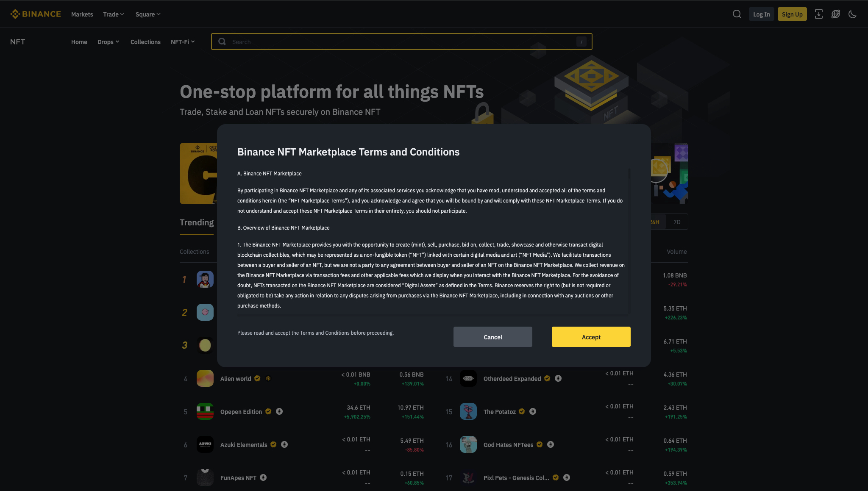Open the search magnifier in the top navigation
Image resolution: width=868 pixels, height=491 pixels.
coord(737,14)
